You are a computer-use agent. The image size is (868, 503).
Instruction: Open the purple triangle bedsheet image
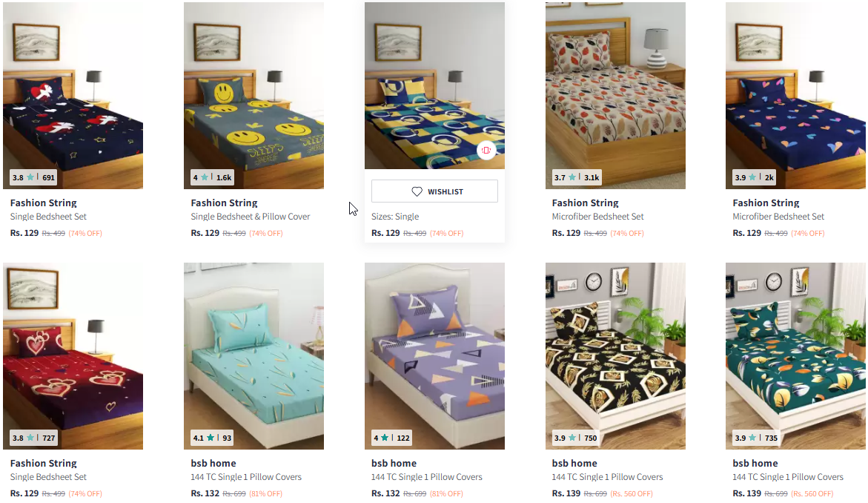click(434, 355)
